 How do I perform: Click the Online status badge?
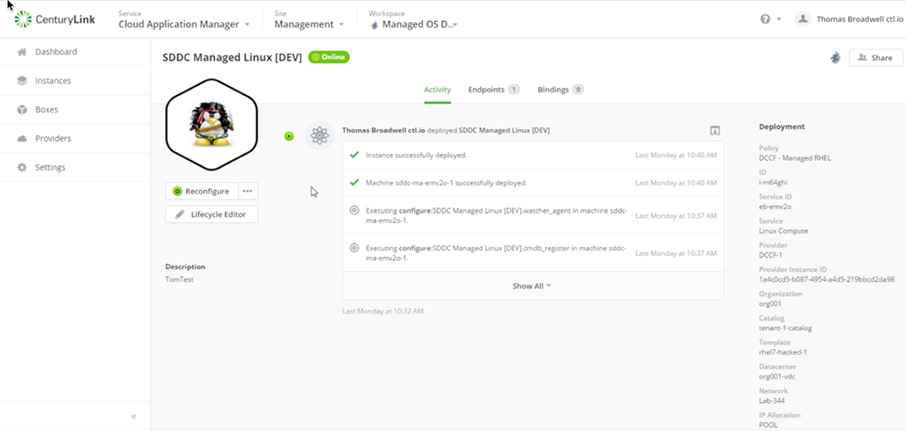(329, 57)
